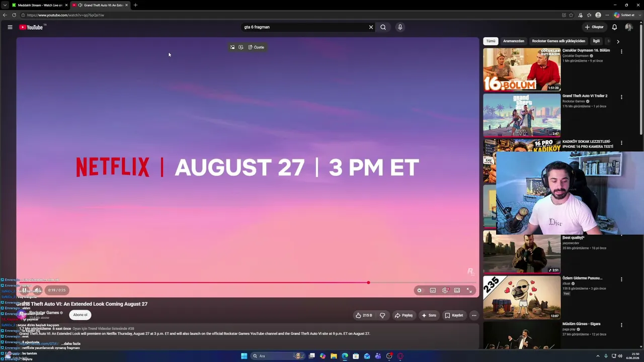Open a new browser tab
Image resolution: width=644 pixels, height=362 pixels.
pyautogui.click(x=135, y=5)
